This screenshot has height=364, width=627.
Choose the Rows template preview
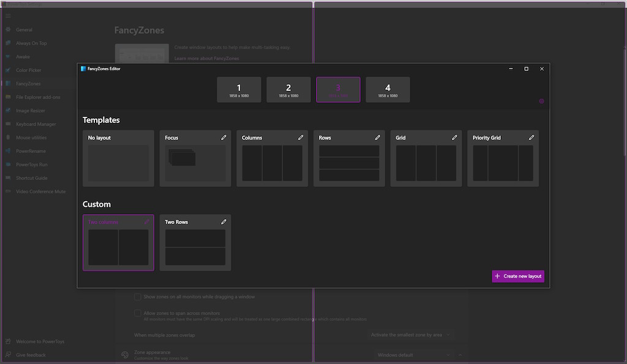[x=349, y=163]
